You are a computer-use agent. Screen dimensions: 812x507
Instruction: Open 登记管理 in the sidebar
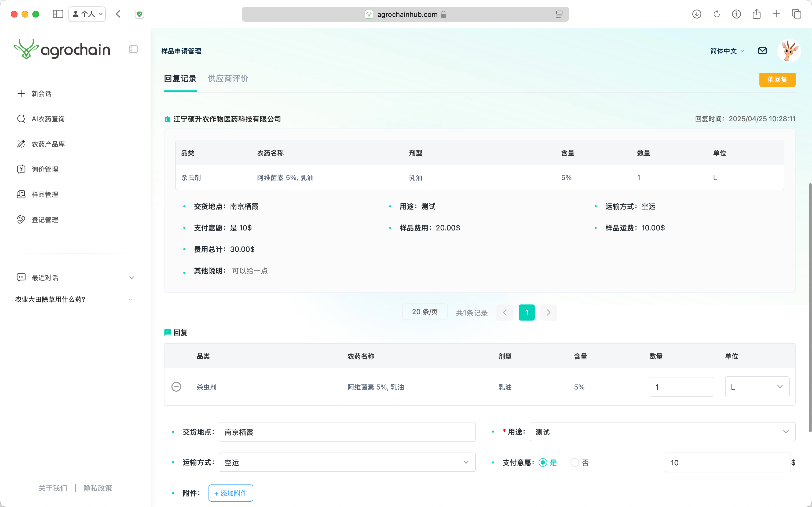[45, 220]
